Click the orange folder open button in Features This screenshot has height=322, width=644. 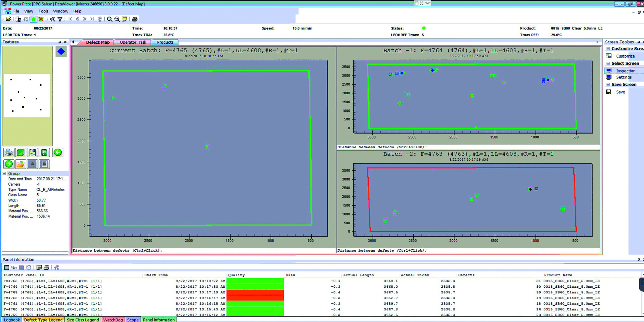(x=20, y=164)
